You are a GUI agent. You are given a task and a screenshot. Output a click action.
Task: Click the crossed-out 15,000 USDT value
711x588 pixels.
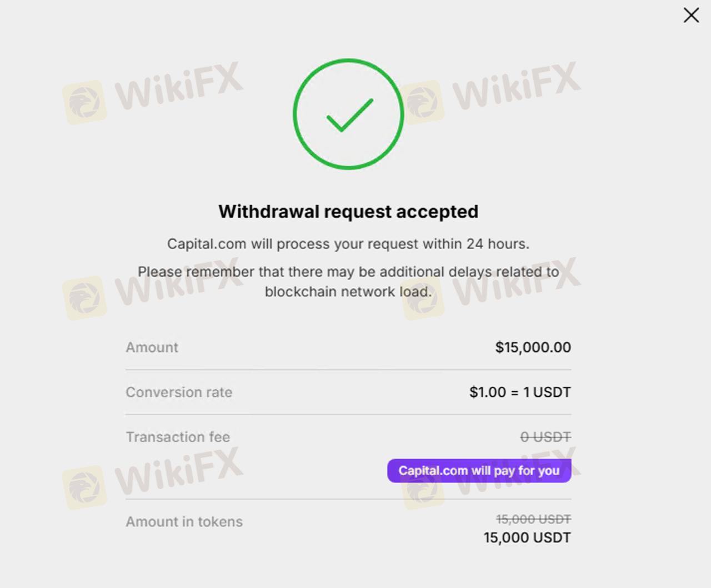(x=533, y=519)
